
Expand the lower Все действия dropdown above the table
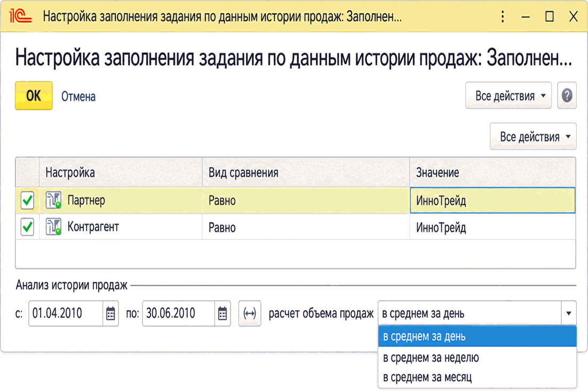533,137
